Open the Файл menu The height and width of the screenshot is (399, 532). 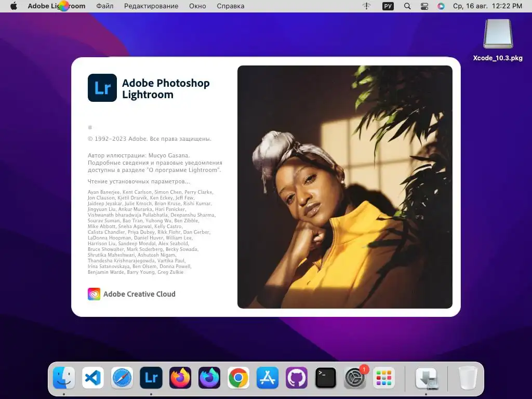coord(105,6)
